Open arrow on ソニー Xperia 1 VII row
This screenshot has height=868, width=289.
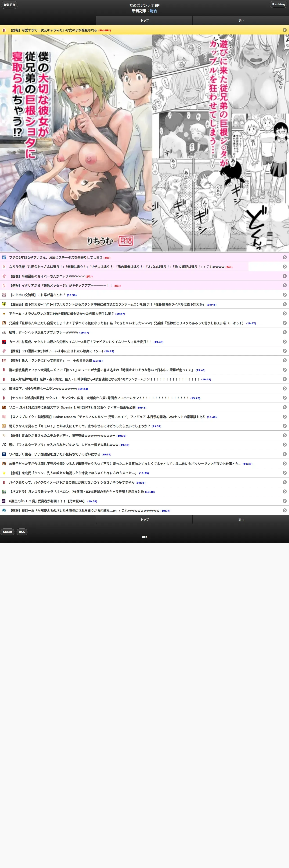pos(285,407)
